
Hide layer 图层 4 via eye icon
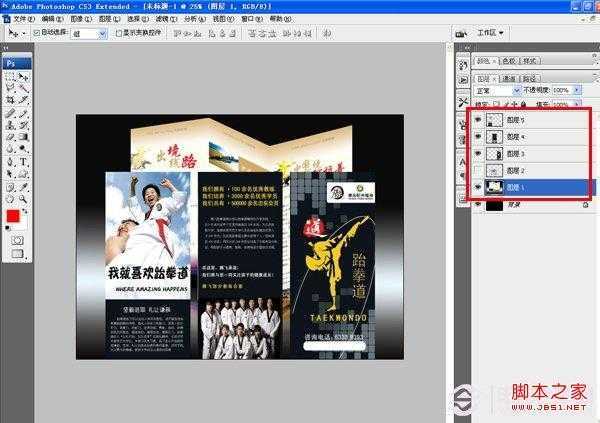[478, 136]
